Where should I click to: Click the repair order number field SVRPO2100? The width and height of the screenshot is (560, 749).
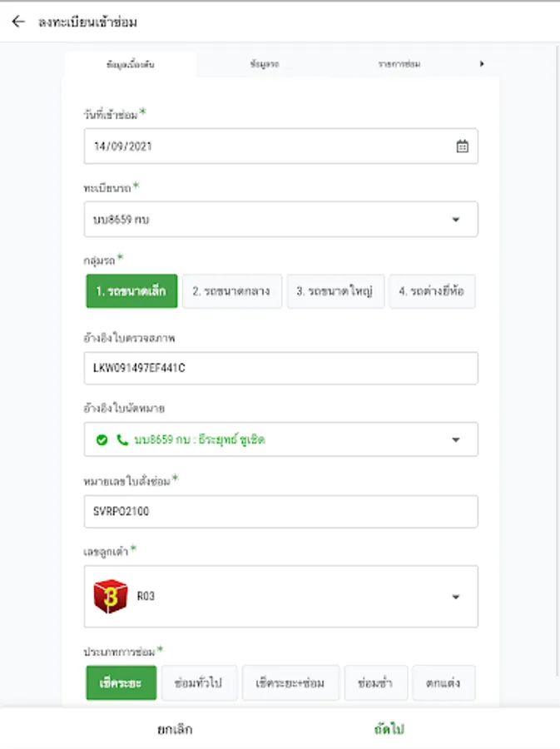click(x=280, y=512)
